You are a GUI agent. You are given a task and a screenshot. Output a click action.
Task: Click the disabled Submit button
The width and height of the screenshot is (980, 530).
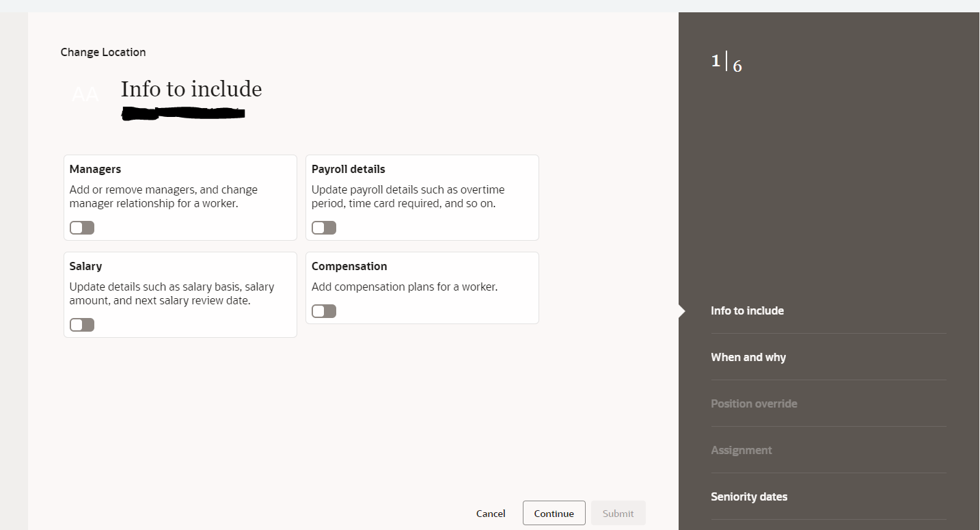tap(617, 513)
